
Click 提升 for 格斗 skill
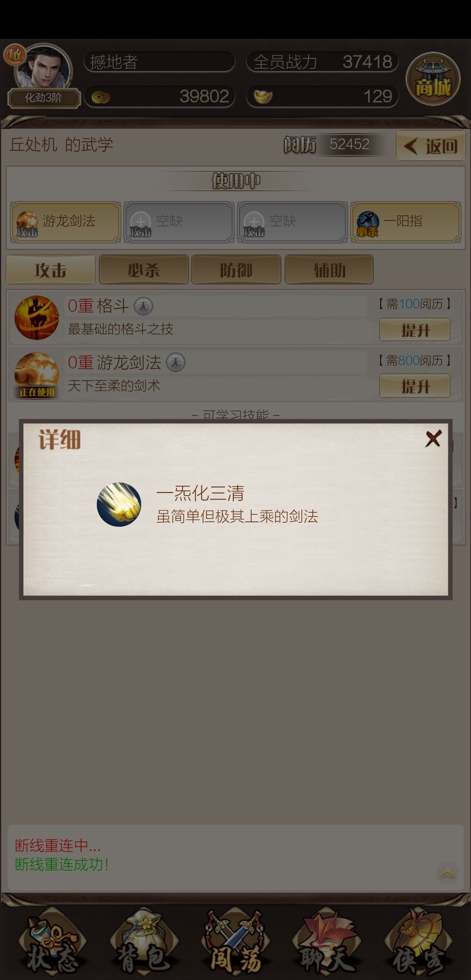click(415, 330)
